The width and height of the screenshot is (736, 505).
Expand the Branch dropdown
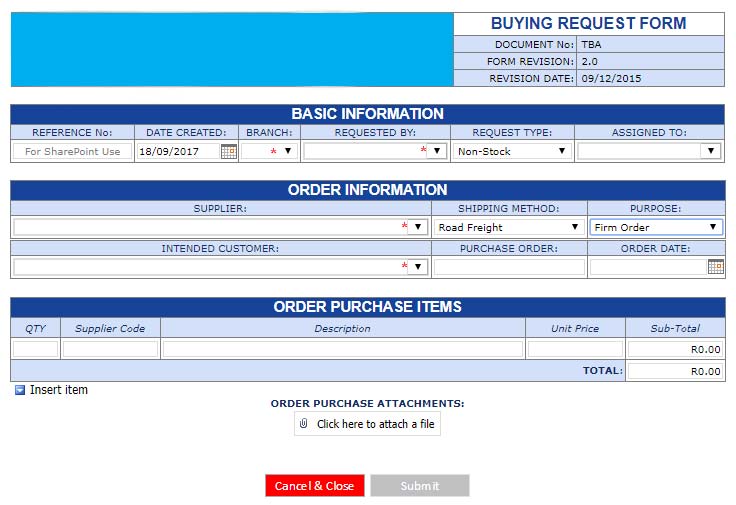287,152
